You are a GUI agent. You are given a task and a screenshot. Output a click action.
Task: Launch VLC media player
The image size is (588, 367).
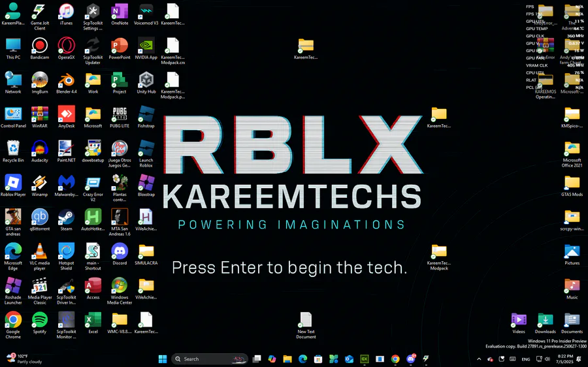(x=40, y=257)
